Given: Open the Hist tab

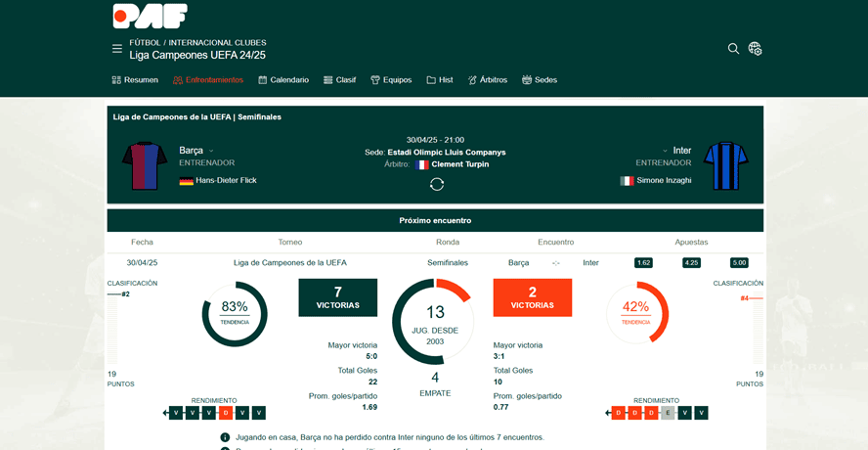Looking at the screenshot, I should (x=440, y=80).
